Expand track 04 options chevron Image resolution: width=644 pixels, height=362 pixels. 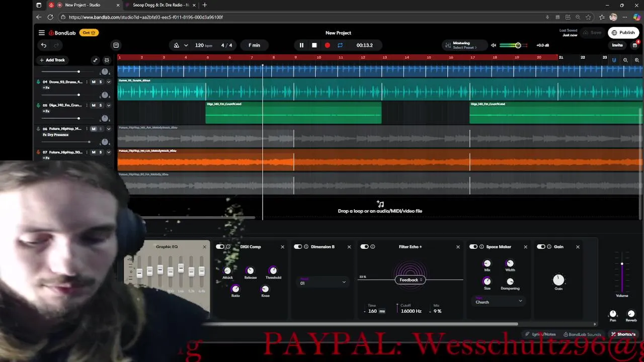(108, 82)
